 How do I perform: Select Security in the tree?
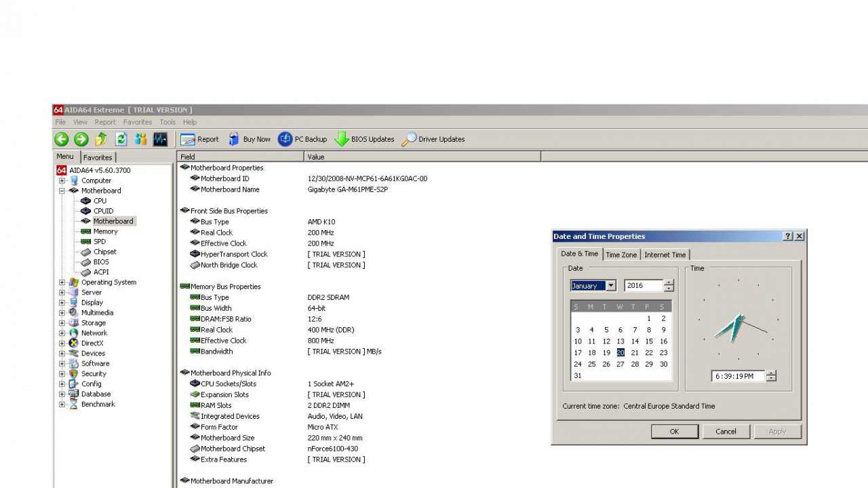94,374
